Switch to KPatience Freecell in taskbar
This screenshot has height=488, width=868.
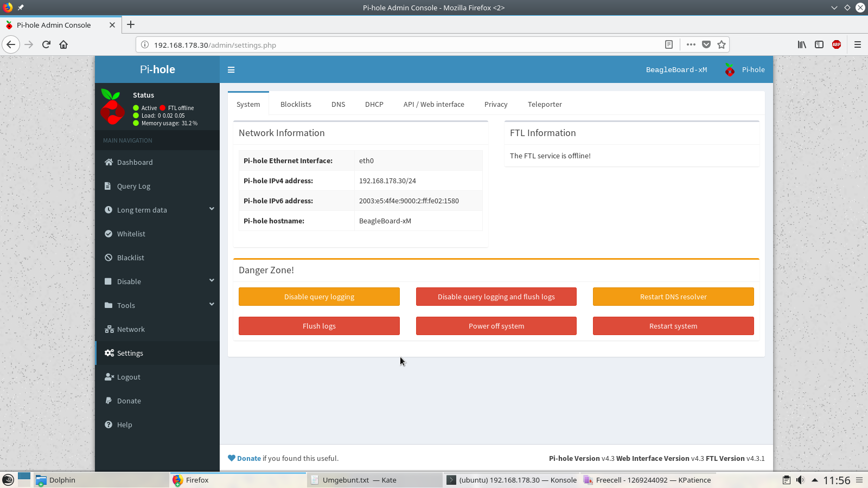[648, 480]
